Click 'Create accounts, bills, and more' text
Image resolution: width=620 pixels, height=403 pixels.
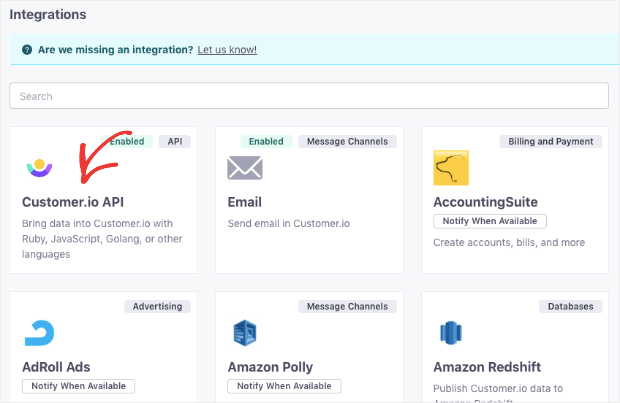pyautogui.click(x=509, y=242)
